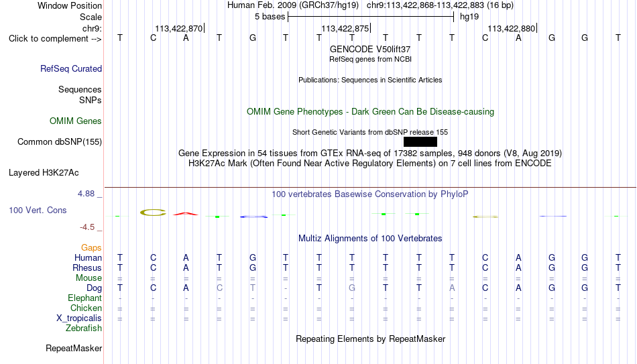Click the black dbSNP variant block
This screenshot has height=364, width=637.
coord(420,141)
